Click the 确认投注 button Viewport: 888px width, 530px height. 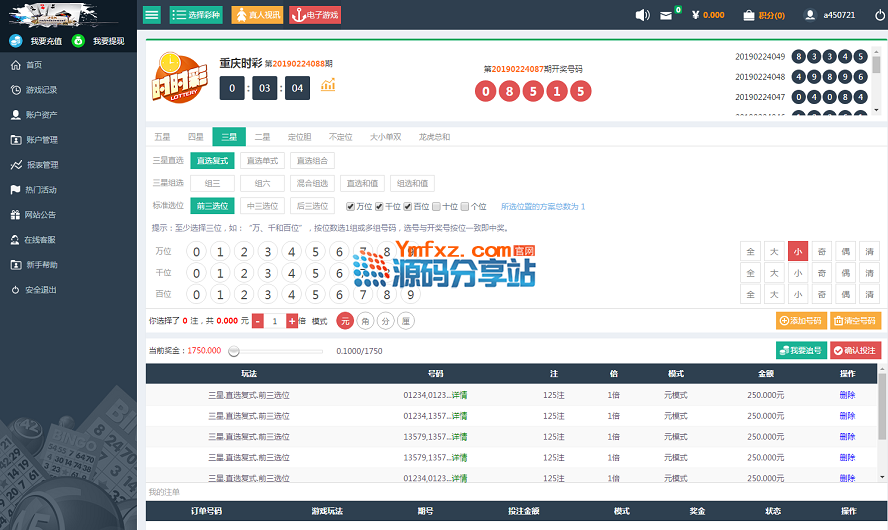pos(855,350)
